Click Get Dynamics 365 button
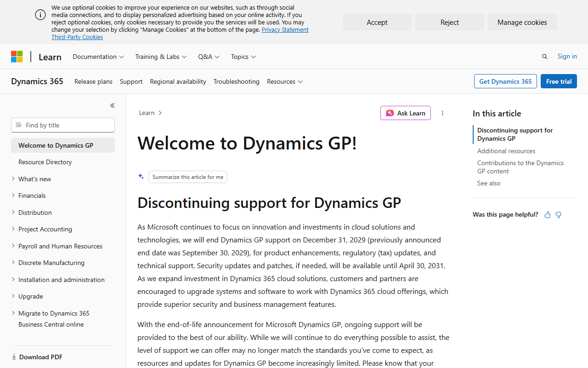The height and width of the screenshot is (368, 588). tap(505, 81)
